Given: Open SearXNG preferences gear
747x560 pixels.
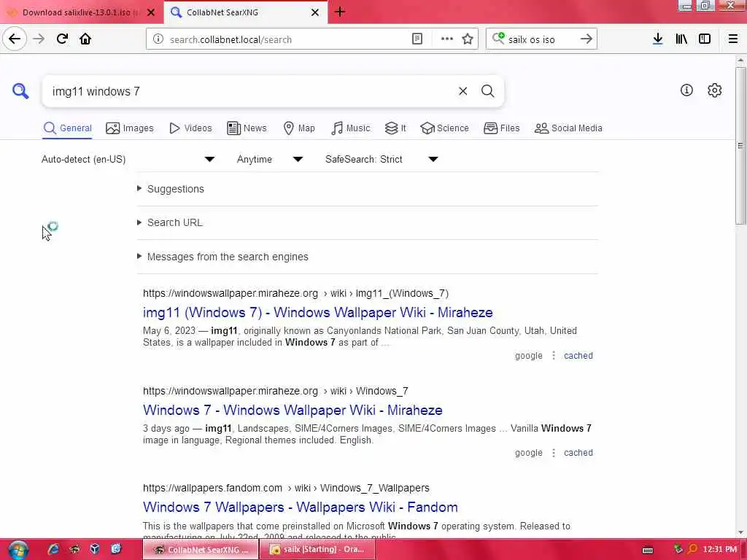Looking at the screenshot, I should click(714, 90).
